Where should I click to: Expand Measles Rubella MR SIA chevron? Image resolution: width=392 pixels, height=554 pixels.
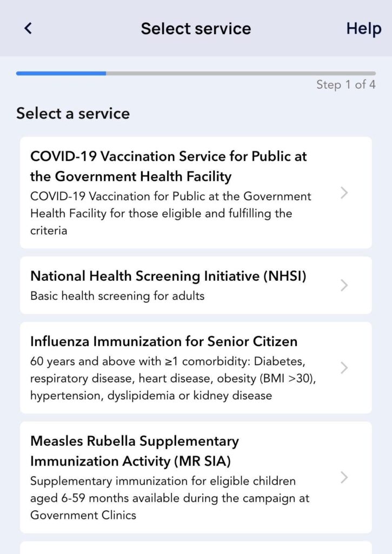click(x=344, y=477)
